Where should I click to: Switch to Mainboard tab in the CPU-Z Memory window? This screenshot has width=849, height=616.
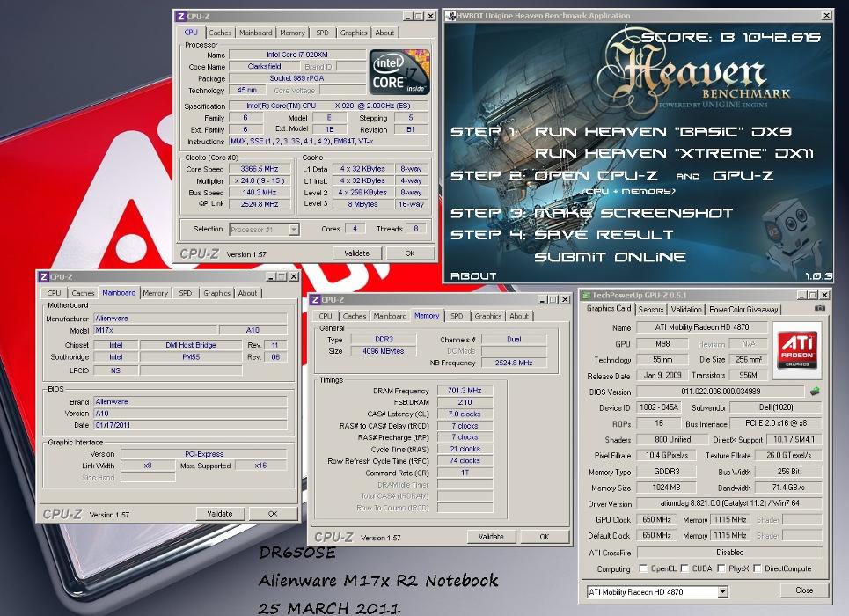coord(390,316)
